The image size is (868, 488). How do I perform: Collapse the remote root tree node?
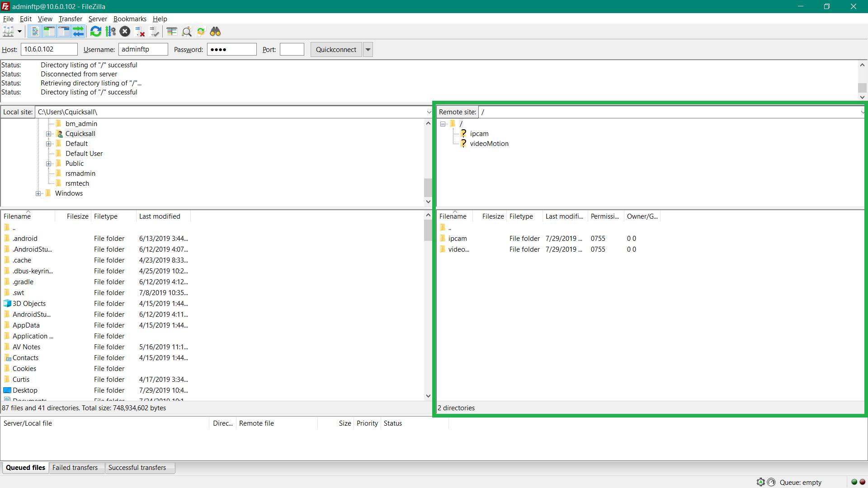(x=443, y=124)
